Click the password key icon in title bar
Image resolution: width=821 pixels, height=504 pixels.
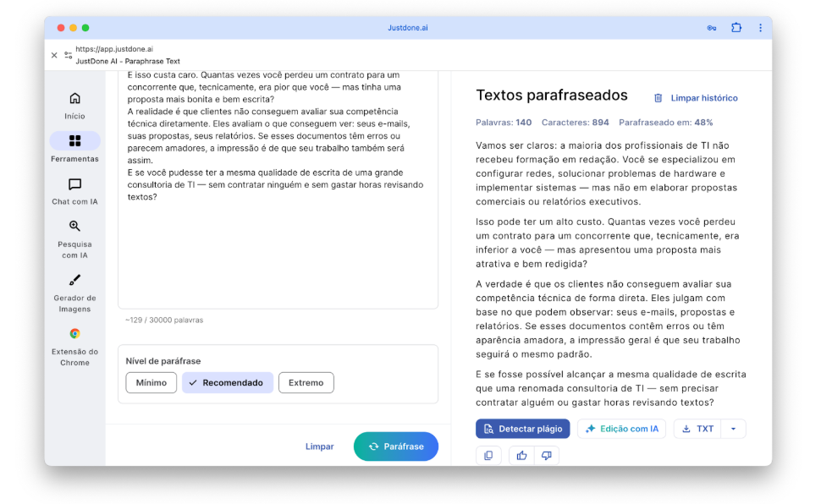(x=711, y=28)
